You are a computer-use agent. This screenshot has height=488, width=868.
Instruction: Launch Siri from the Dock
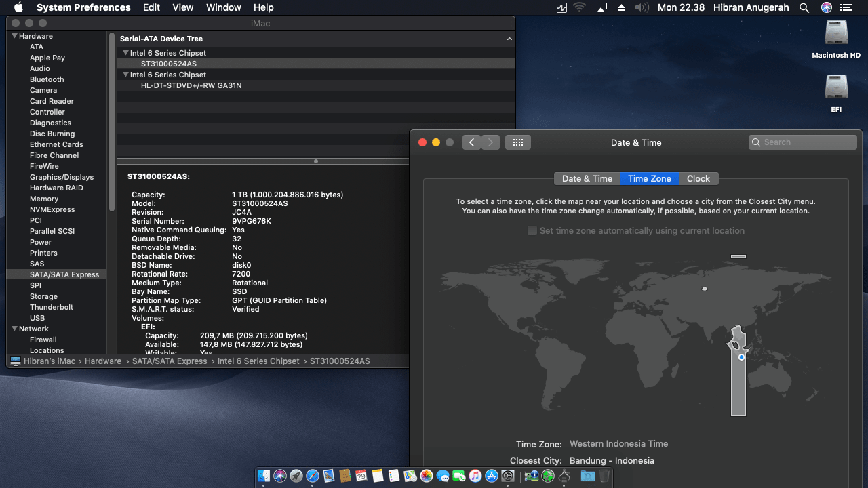click(280, 476)
